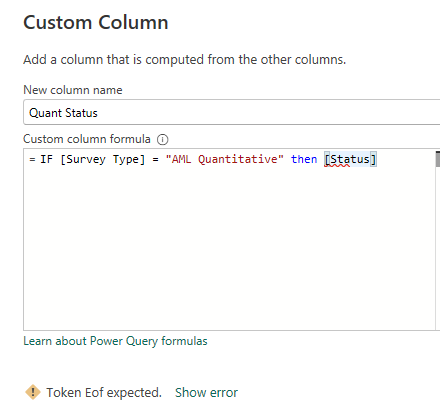This screenshot has height=413, width=440.
Task: Click the Token Eof expected message
Action: pos(104,392)
